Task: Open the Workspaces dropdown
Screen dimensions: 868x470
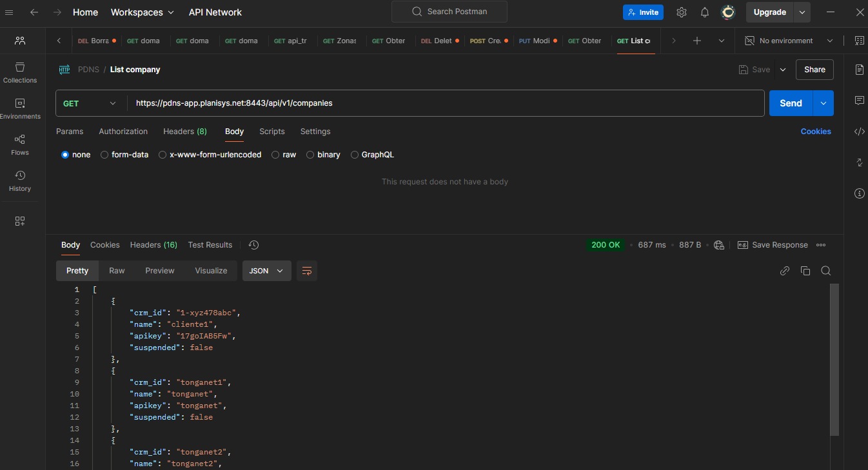Action: click(143, 12)
